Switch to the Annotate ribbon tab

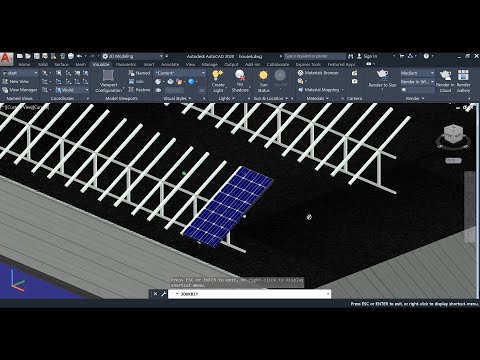pos(170,64)
